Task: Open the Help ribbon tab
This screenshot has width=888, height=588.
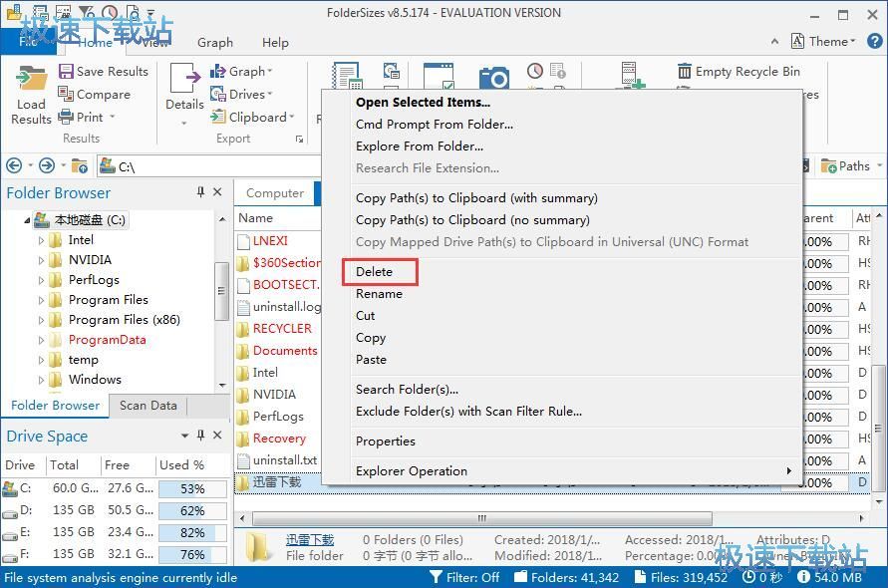Action: [275, 43]
